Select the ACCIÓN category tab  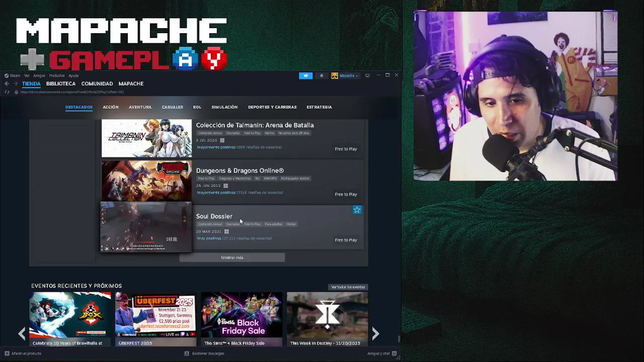click(111, 107)
